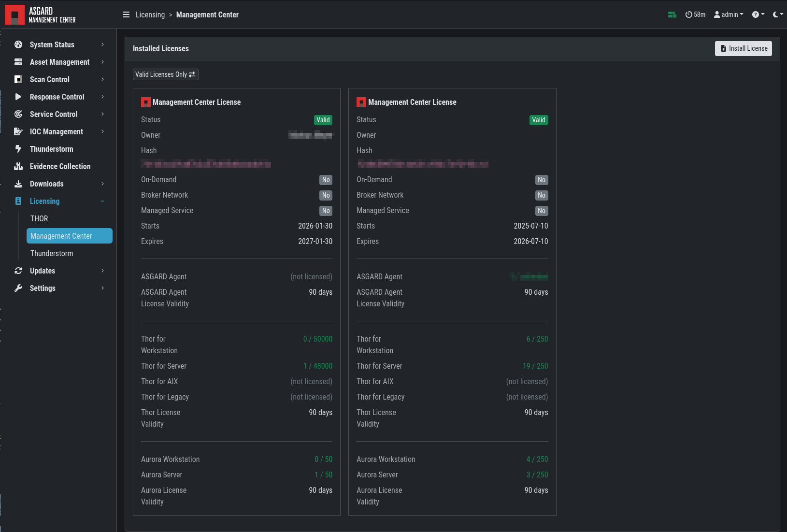Viewport: 787px width, 532px height.
Task: Click the Thor for Workstation 6 / 250 value
Action: (x=537, y=339)
